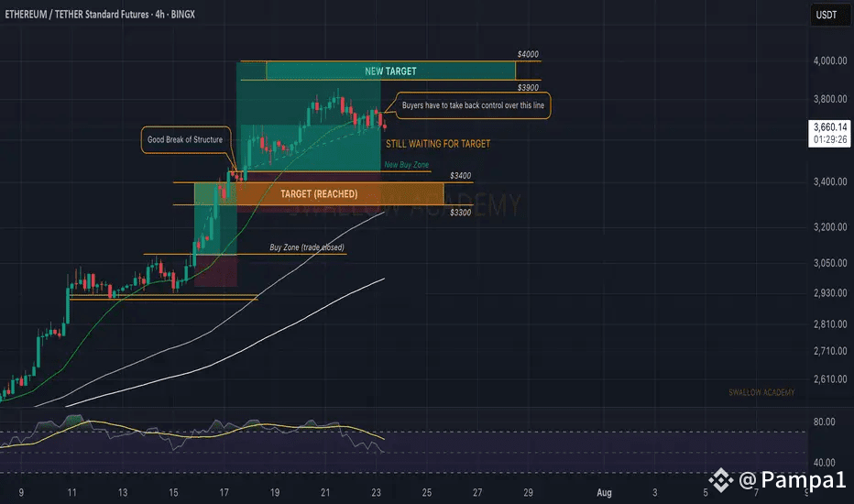Click the Good Break of Structure callout

[x=185, y=139]
